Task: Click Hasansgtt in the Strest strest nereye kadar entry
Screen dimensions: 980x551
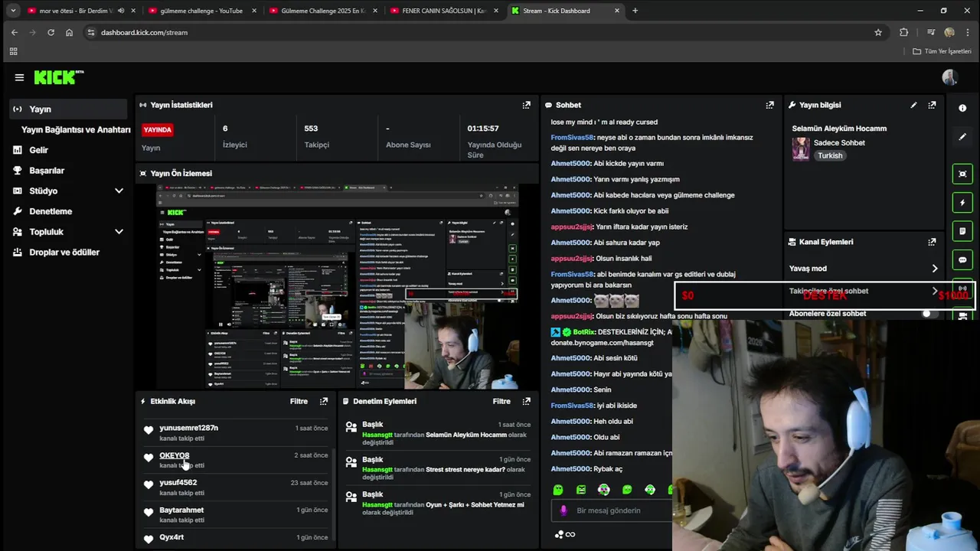Action: tap(377, 470)
